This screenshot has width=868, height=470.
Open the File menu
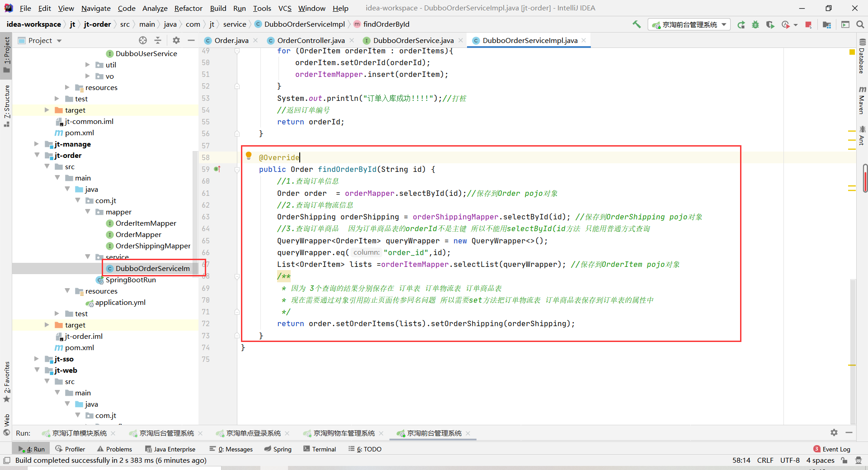pyautogui.click(x=25, y=8)
